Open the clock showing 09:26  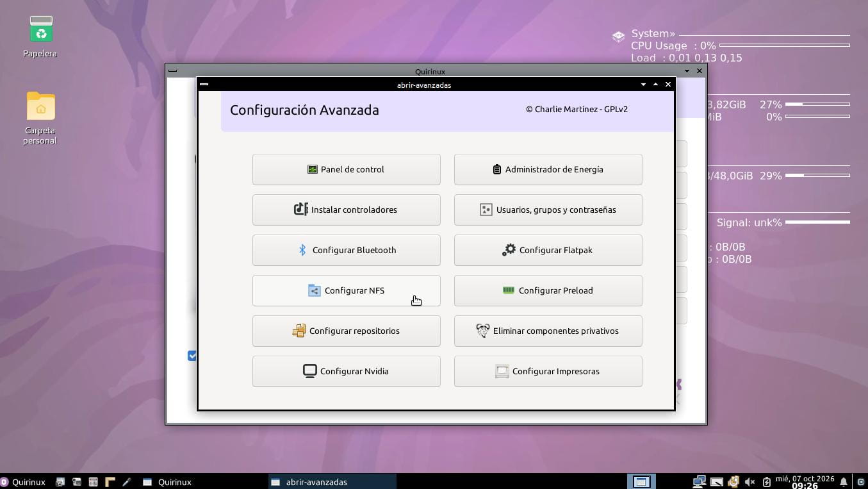pos(805,482)
